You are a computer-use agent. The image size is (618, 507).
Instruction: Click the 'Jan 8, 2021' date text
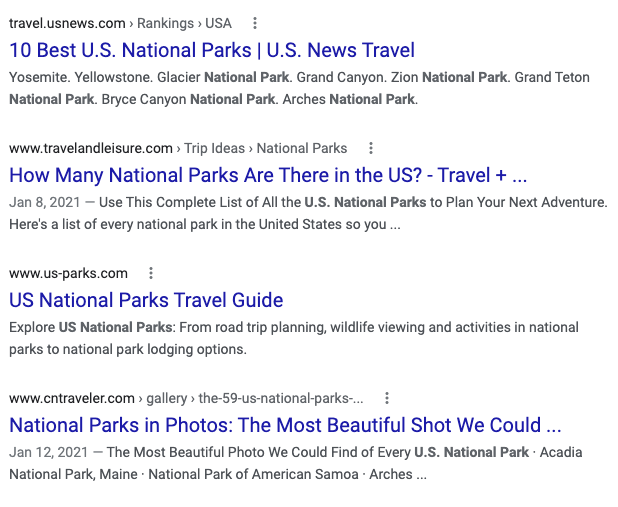point(45,202)
